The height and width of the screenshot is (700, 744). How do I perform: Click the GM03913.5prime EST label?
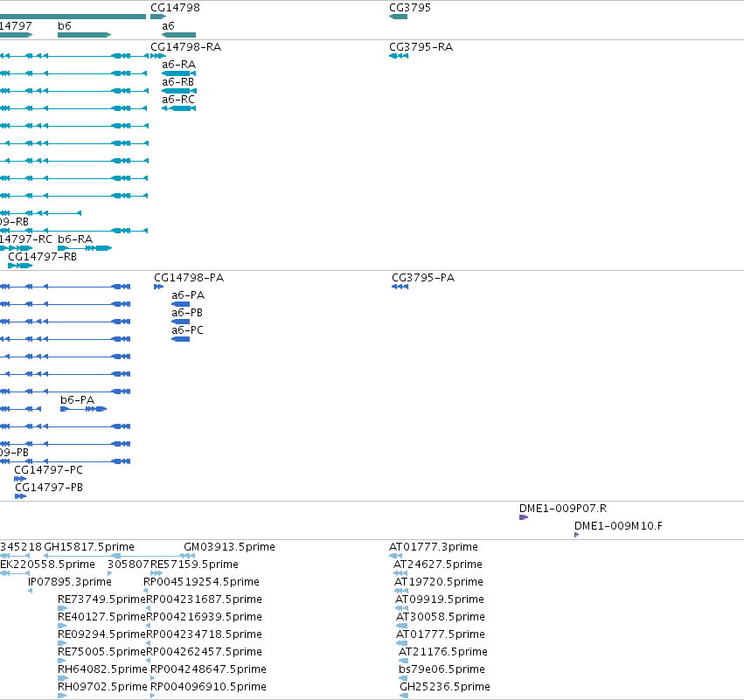pos(229,547)
